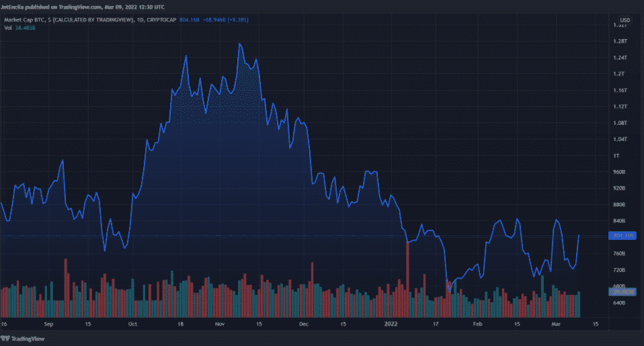644x346 pixels.
Task: Click the 1.28T price axis label
Action: (620, 41)
